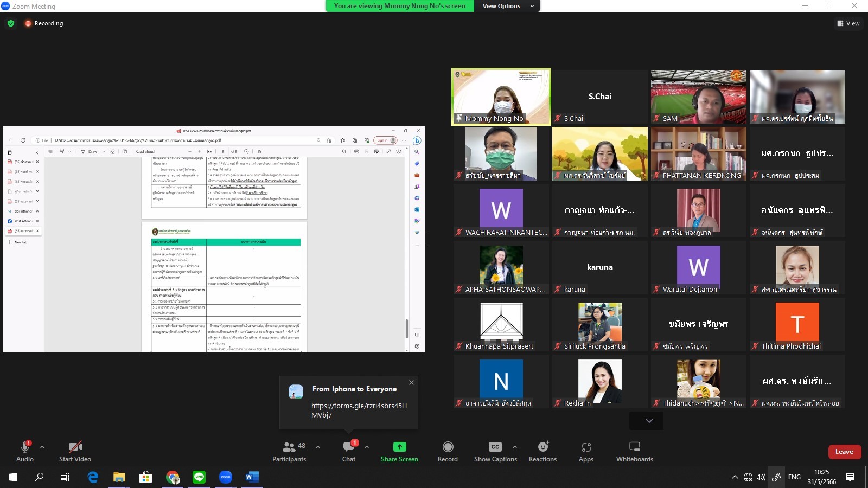Viewport: 868px width, 488px height.
Task: Open the Chat panel
Action: pyautogui.click(x=349, y=451)
